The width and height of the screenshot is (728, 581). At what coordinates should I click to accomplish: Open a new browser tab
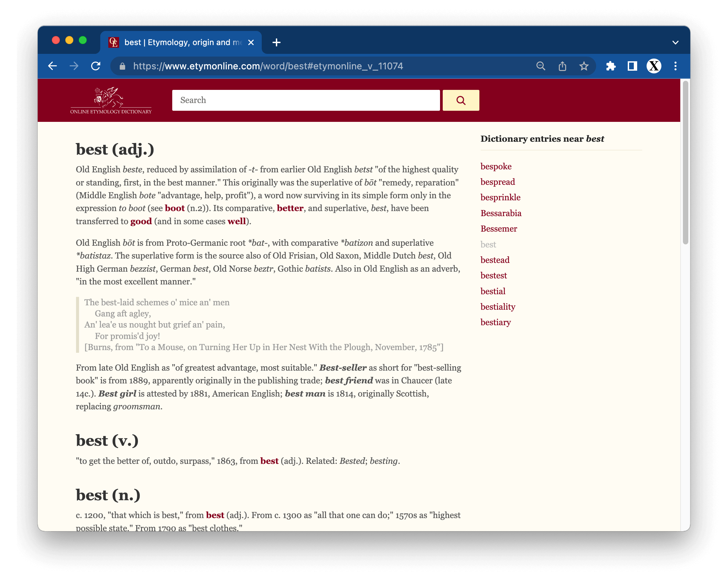pos(277,42)
